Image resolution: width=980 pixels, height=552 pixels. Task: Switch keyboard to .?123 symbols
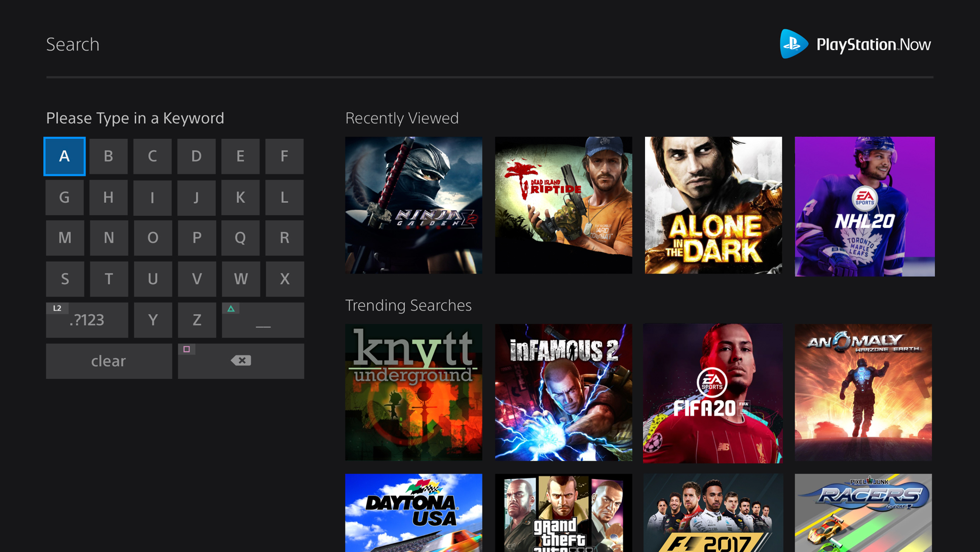[x=87, y=320]
